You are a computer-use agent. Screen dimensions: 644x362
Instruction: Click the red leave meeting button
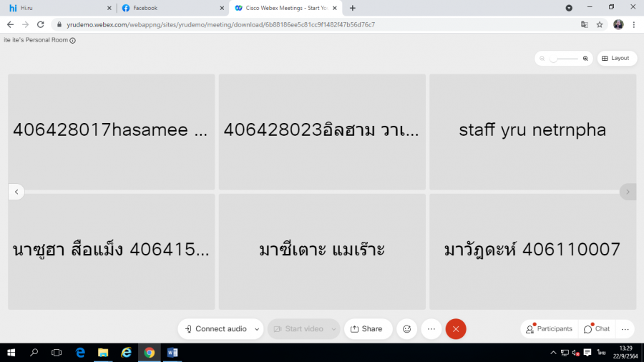tap(456, 329)
